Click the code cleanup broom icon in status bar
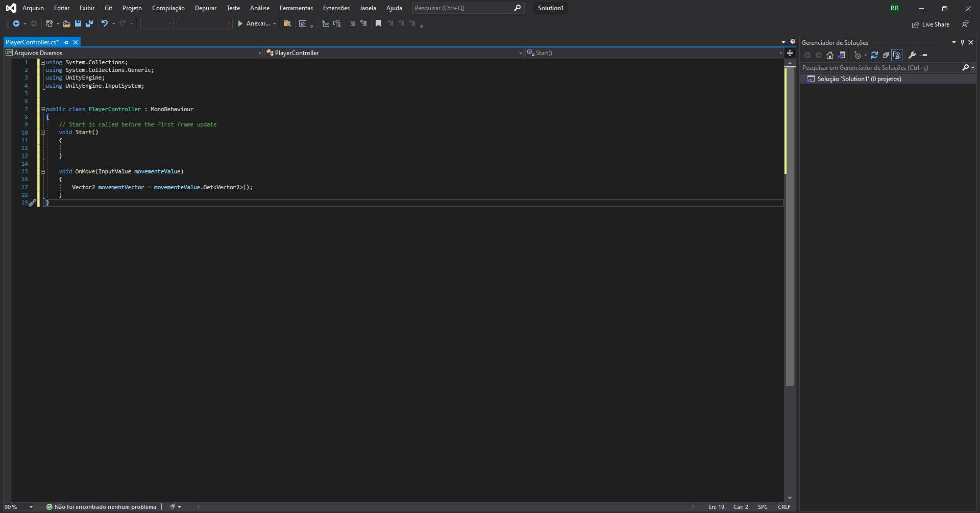Screen dimensions: 980x513 (x=173, y=507)
